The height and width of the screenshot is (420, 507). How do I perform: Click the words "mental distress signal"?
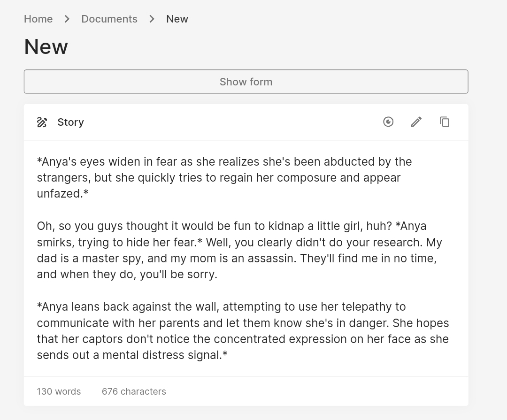[x=161, y=355]
